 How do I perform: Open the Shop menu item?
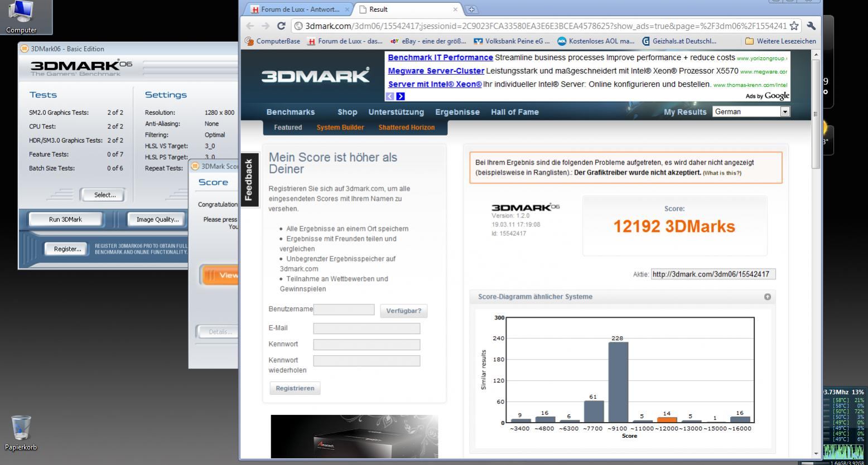347,112
